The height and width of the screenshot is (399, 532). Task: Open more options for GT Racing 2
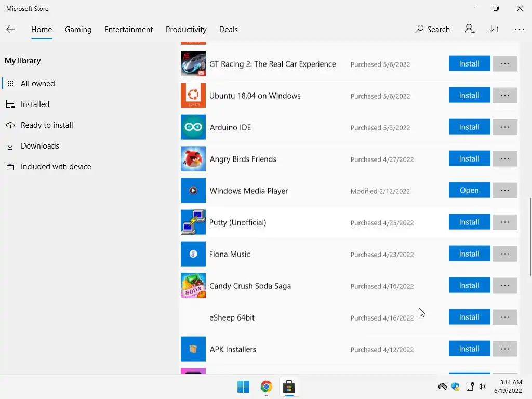pyautogui.click(x=505, y=63)
